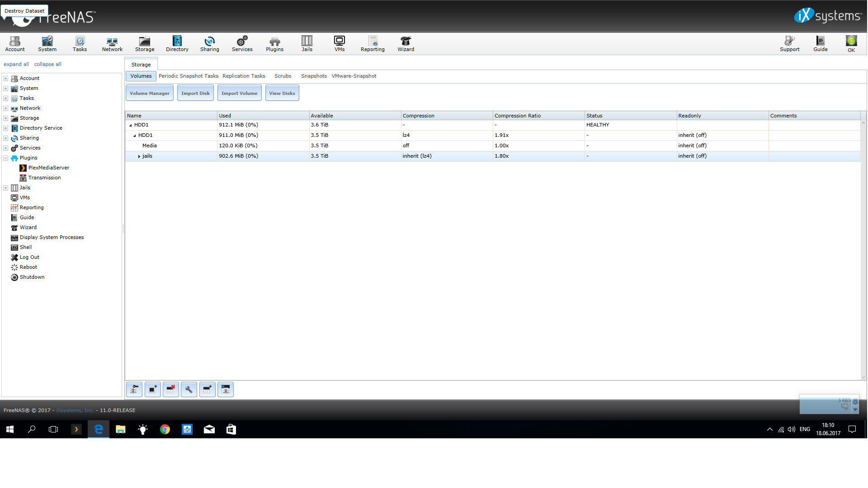868x488 pixels.
Task: Open Shell from the sidebar tree
Action: click(x=26, y=247)
